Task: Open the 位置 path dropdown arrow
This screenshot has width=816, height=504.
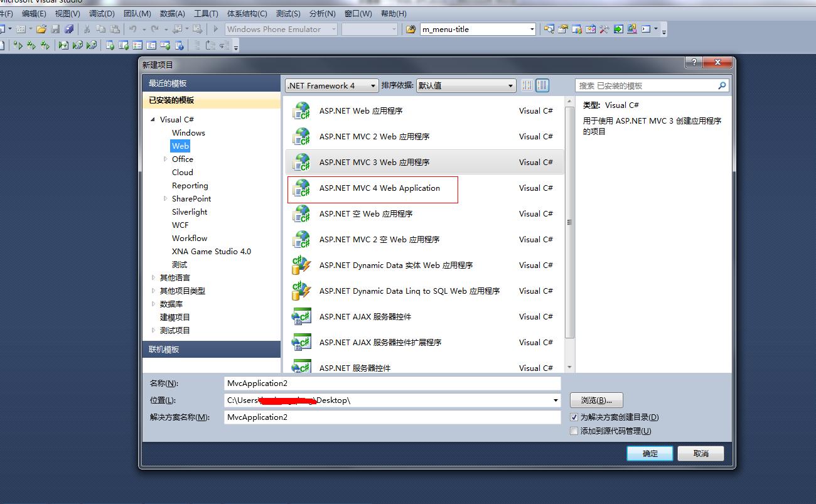Action: click(556, 400)
